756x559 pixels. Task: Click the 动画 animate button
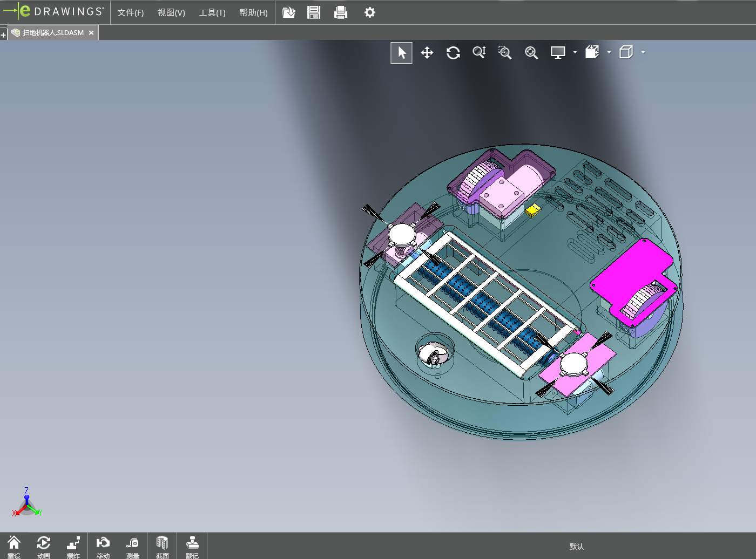tap(44, 546)
